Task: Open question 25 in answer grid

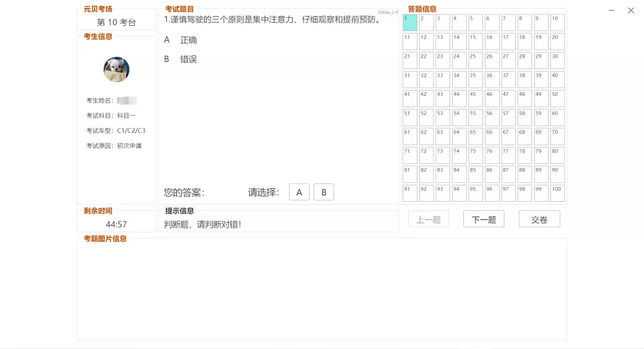Action: click(475, 61)
